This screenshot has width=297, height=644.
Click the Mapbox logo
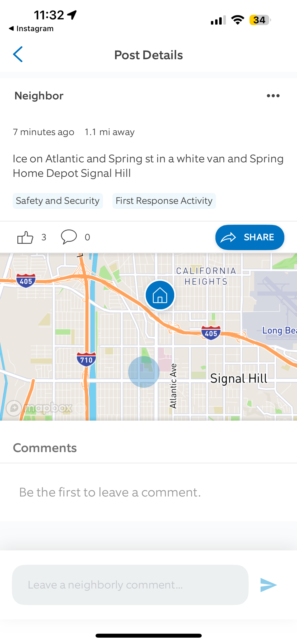[40, 408]
